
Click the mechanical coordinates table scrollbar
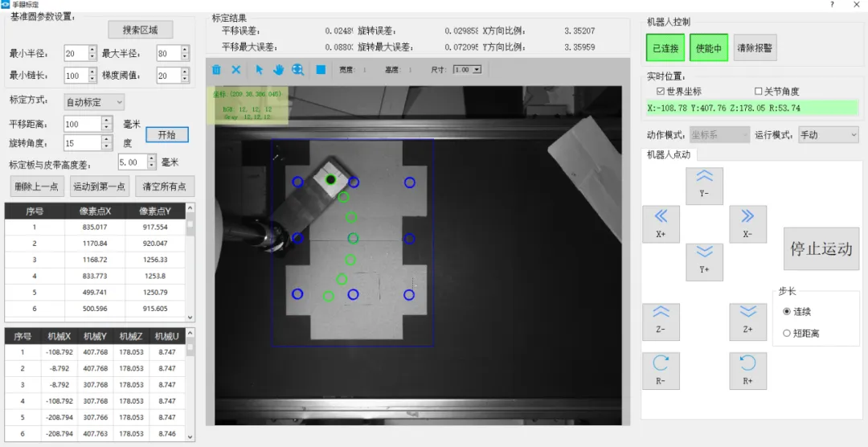(190, 383)
